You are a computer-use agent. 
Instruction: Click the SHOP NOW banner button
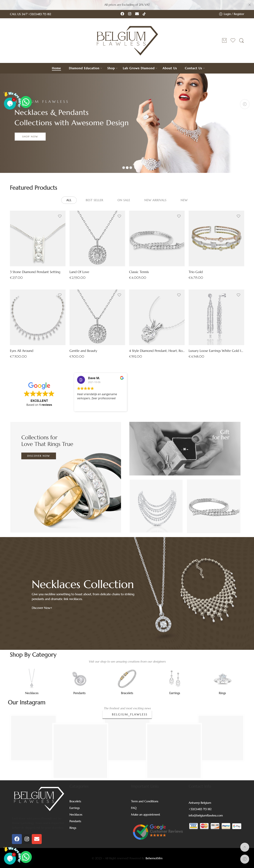click(x=30, y=136)
